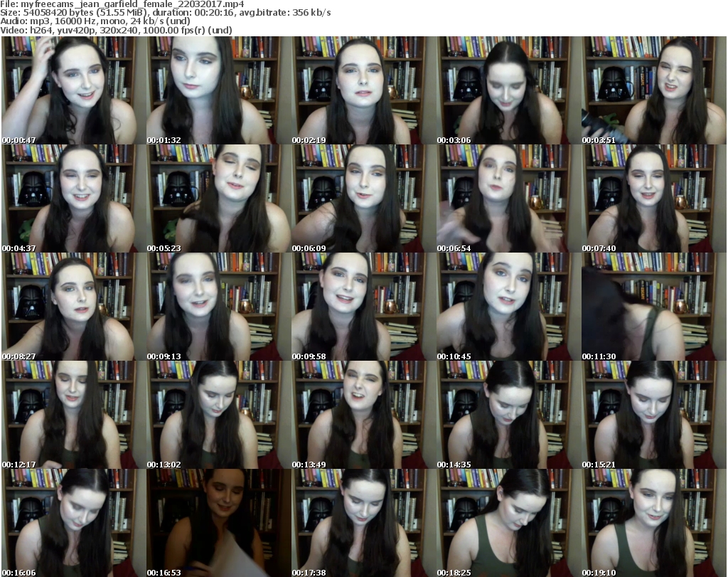Select the frame timestamped 00:15:21
Image resolution: width=728 pixels, height=577 pixels.
coord(654,415)
